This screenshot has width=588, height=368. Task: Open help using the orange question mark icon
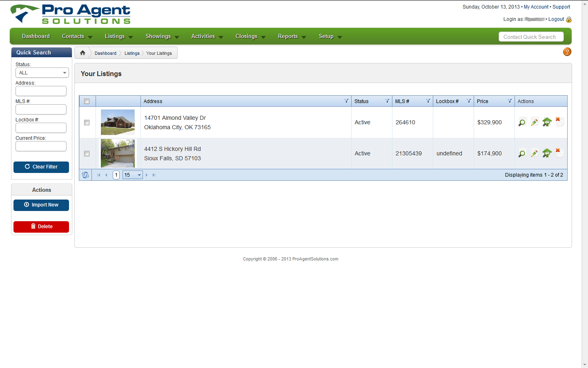click(x=567, y=52)
